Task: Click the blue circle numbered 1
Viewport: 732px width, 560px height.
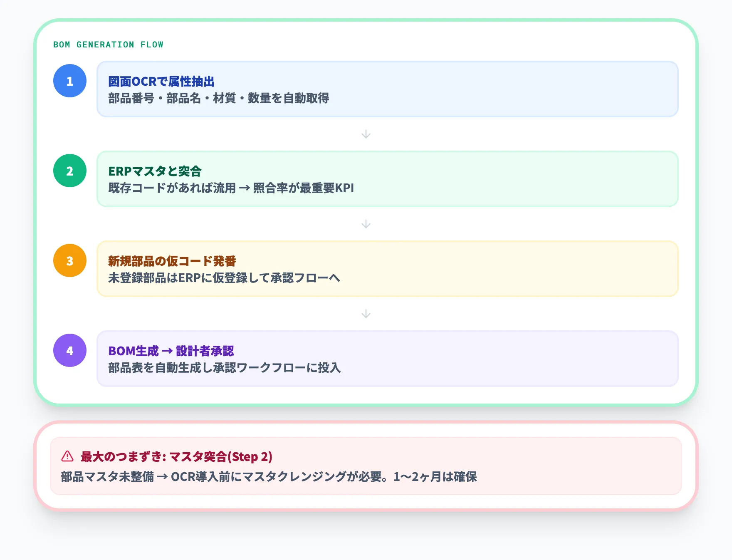Action: click(x=69, y=81)
